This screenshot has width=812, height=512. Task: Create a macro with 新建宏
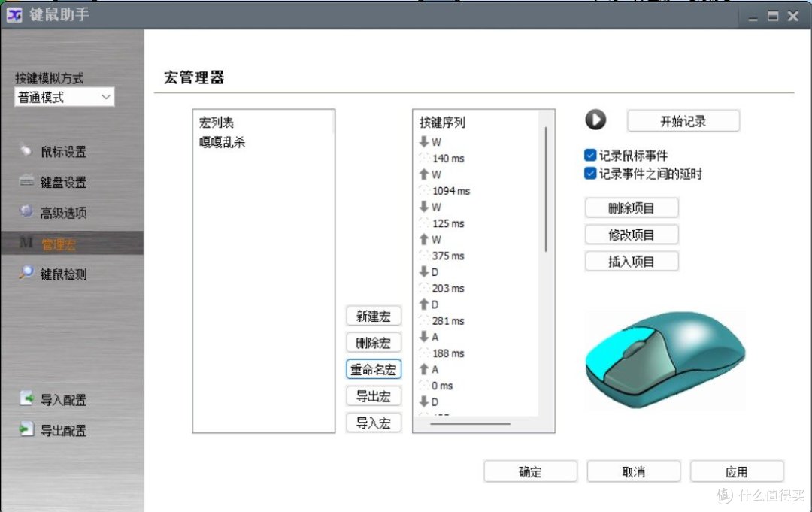point(373,316)
